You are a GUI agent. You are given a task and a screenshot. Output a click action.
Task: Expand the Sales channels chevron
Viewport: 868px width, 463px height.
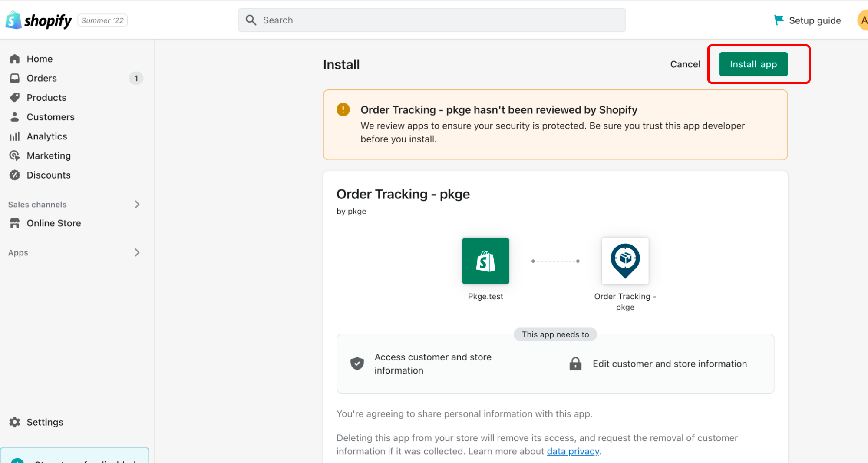click(x=137, y=204)
